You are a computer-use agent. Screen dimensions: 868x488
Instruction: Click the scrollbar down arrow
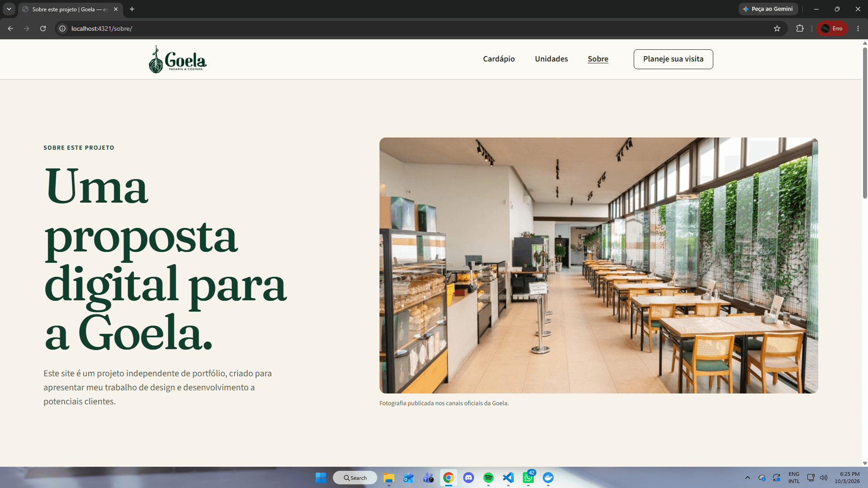865,463
